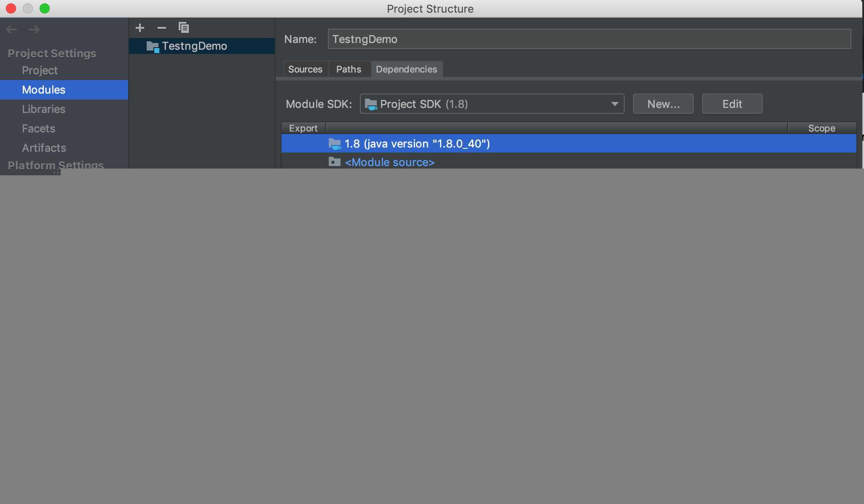
Task: Switch to the Dependencies tab
Action: [x=406, y=69]
